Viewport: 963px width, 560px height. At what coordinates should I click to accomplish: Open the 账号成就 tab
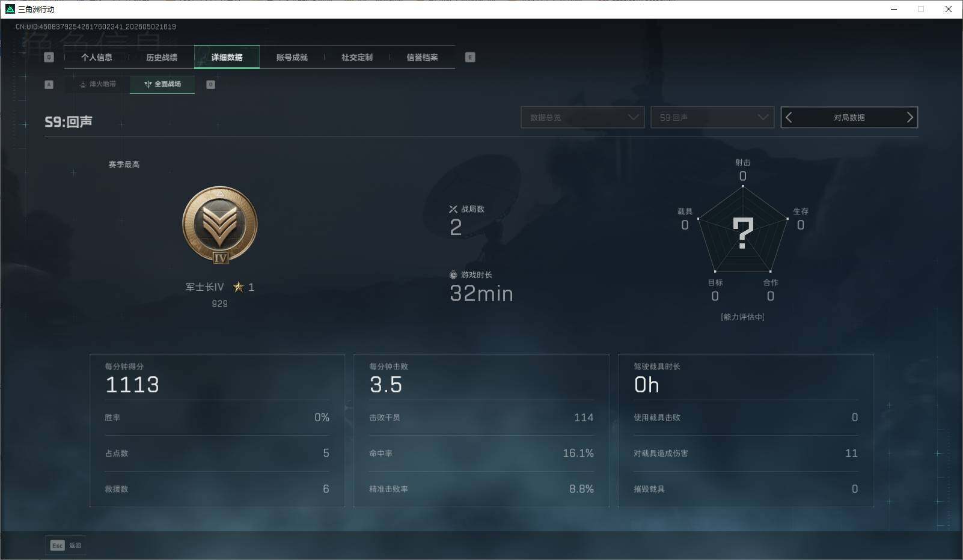(292, 58)
